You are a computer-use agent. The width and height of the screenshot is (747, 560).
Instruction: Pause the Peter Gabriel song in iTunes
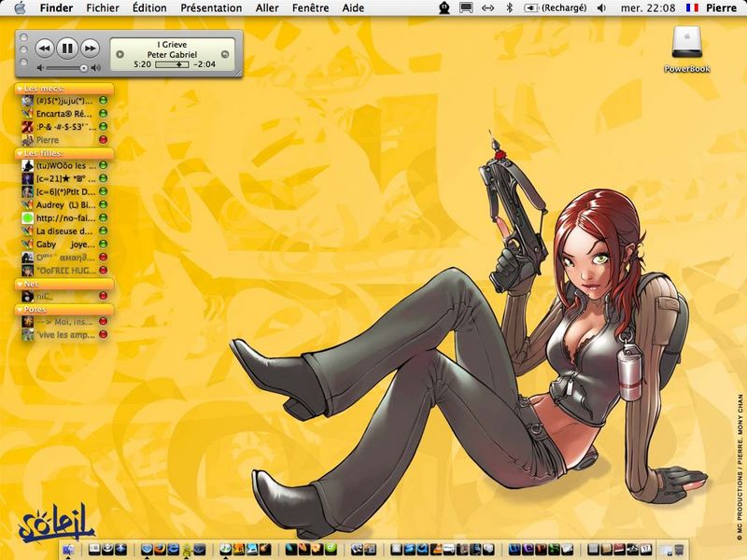(x=67, y=49)
